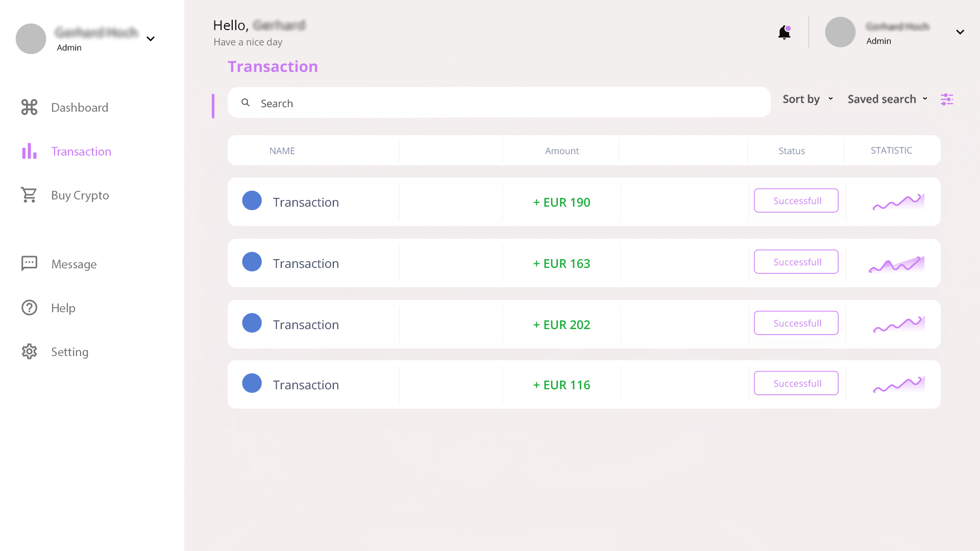The height and width of the screenshot is (551, 980).
Task: Click the Buy Crypto cart icon
Action: pyautogui.click(x=29, y=195)
